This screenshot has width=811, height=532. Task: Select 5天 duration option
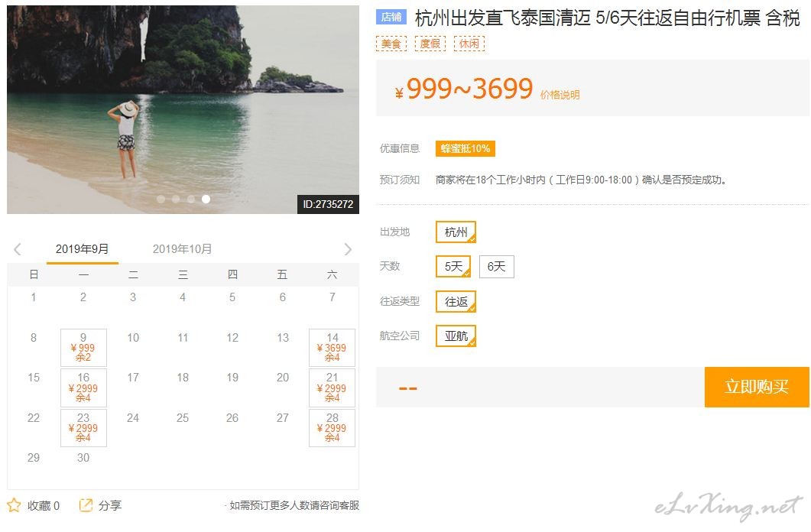(453, 267)
